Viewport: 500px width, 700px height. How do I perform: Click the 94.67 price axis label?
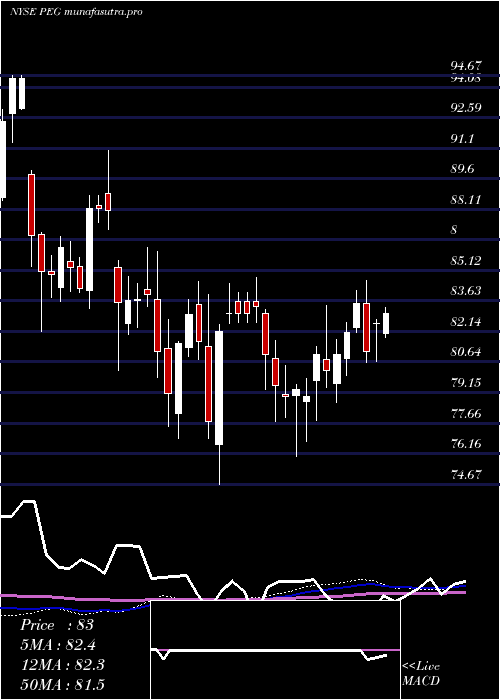coord(466,66)
